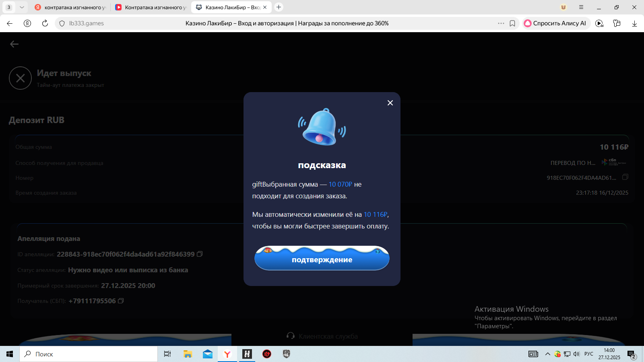Click the lb333.games address bar

tap(87, 23)
